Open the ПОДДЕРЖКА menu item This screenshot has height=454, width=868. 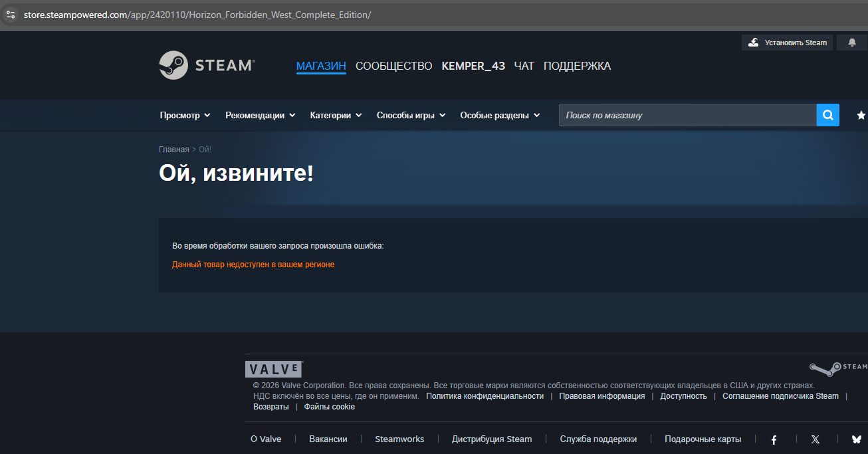[577, 66]
